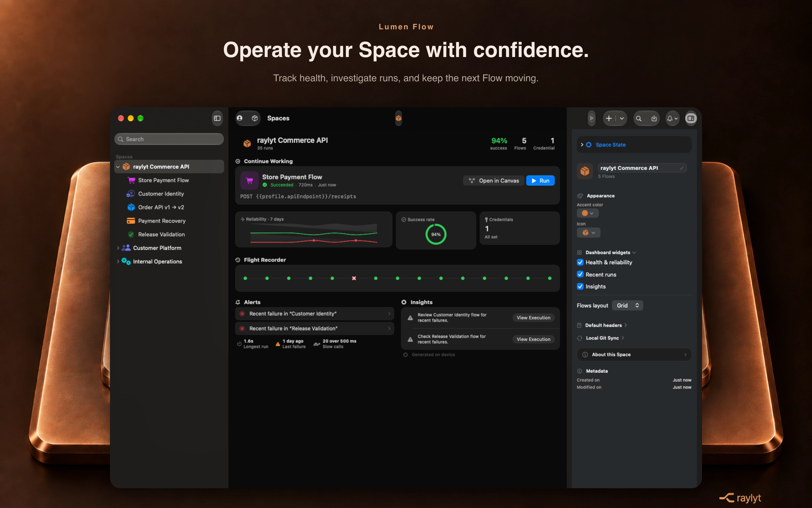View Execution for Release Validation insight
This screenshot has width=812, height=508.
(533, 339)
